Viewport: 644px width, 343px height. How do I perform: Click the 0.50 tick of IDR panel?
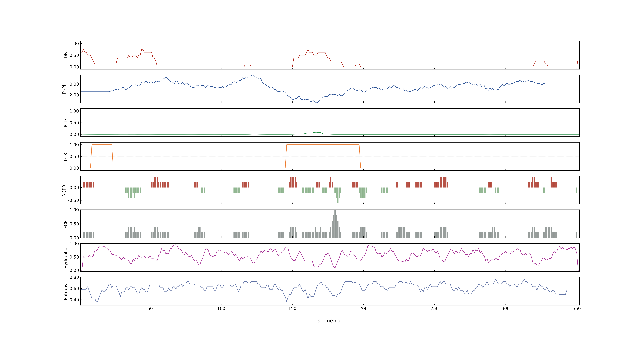(74, 55)
